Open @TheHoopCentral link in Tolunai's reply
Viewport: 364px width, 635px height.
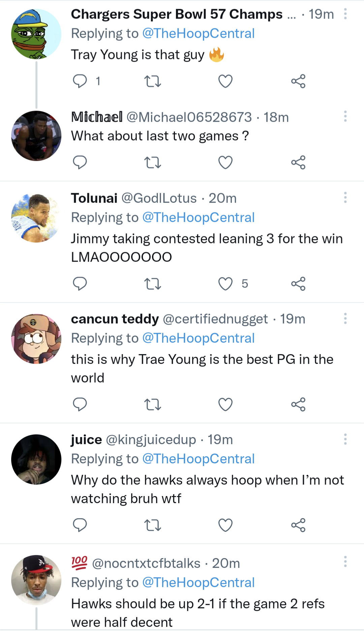[198, 218]
